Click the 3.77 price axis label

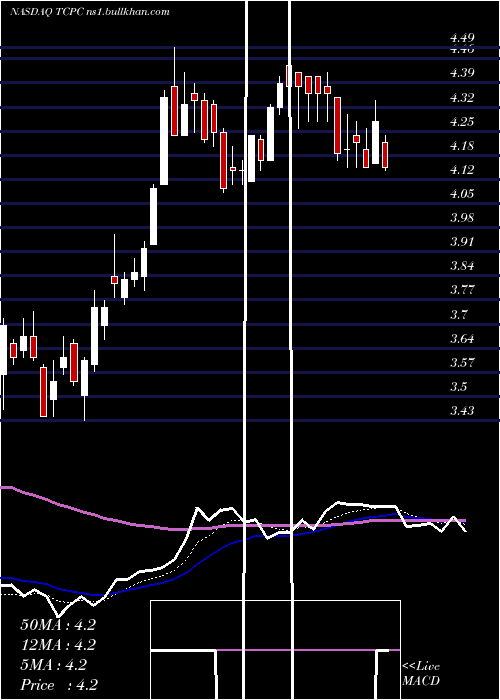(462, 291)
